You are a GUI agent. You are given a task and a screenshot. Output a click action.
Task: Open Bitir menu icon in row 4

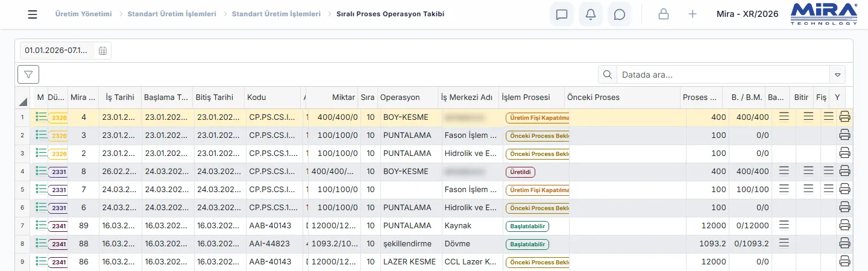coord(808,170)
